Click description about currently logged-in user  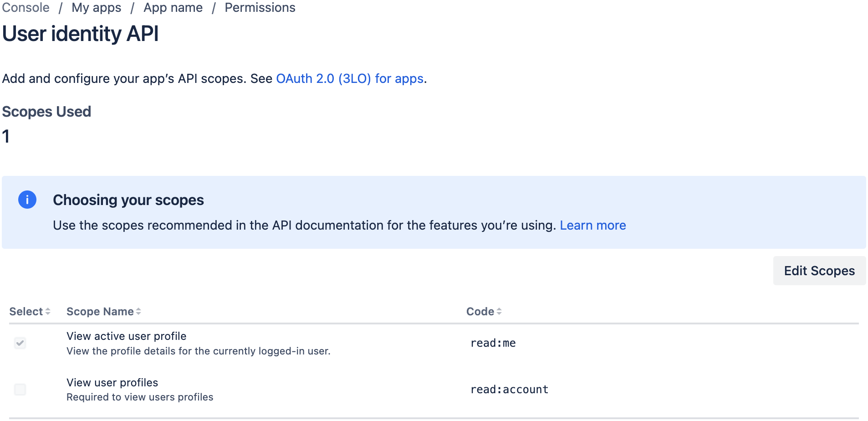[x=199, y=351]
